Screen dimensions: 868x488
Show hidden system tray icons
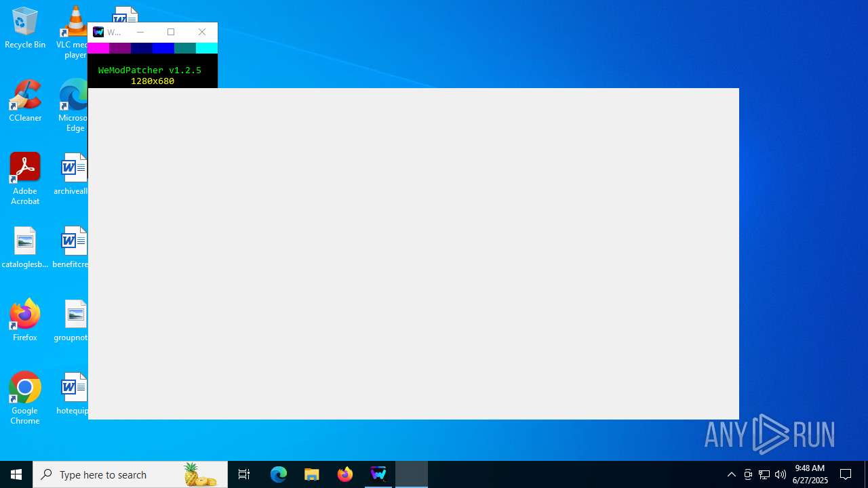click(731, 474)
